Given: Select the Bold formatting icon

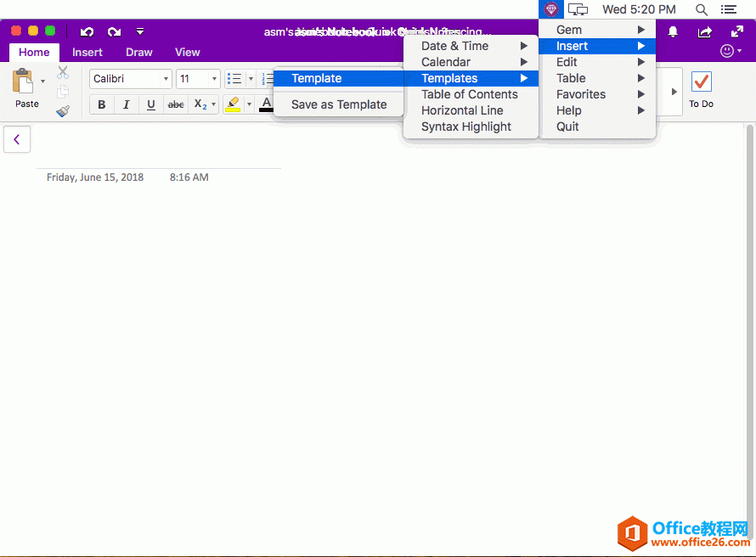Looking at the screenshot, I should (101, 104).
